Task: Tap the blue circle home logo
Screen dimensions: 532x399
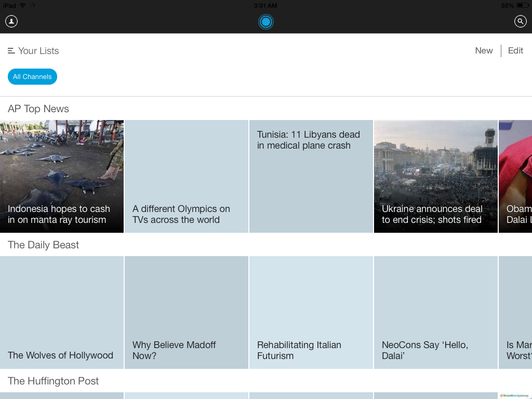Action: [x=266, y=21]
